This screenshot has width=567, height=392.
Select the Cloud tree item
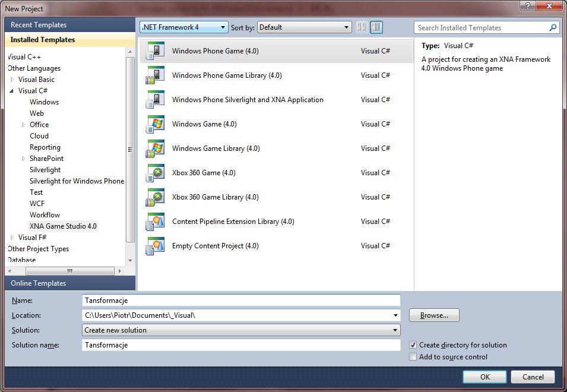(x=39, y=136)
